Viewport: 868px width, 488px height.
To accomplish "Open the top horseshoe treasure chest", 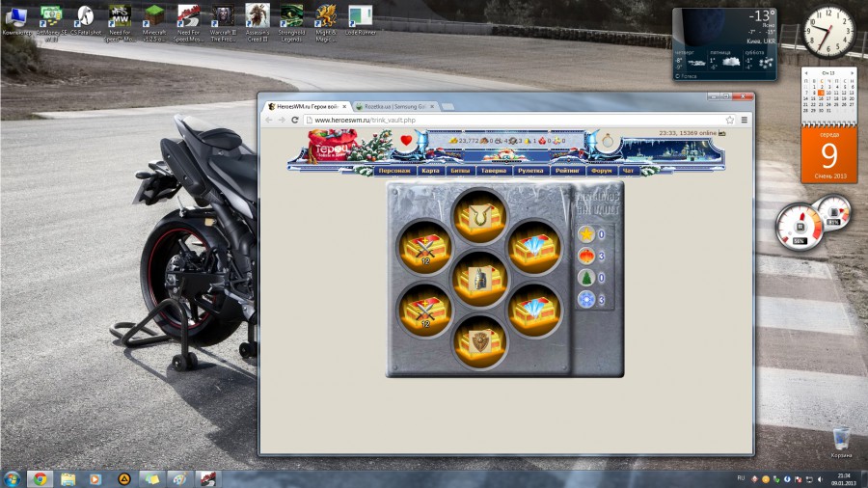I will point(479,216).
